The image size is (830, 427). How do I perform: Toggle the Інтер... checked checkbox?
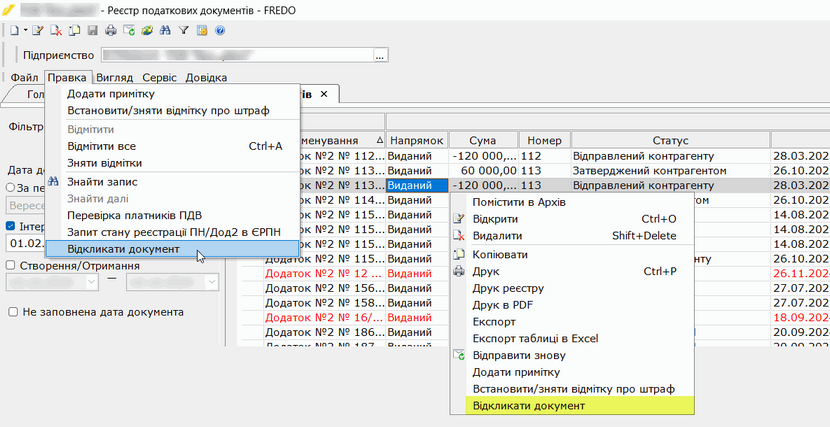(11, 226)
